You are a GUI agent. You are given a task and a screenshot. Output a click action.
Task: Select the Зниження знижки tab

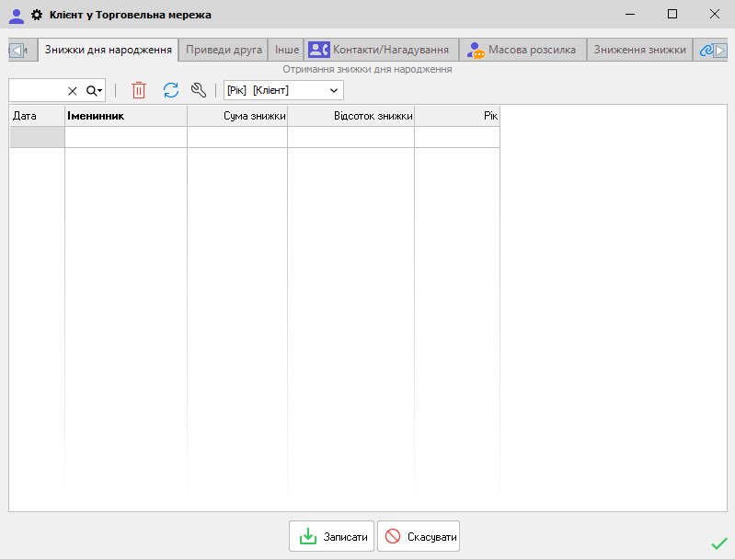(638, 50)
